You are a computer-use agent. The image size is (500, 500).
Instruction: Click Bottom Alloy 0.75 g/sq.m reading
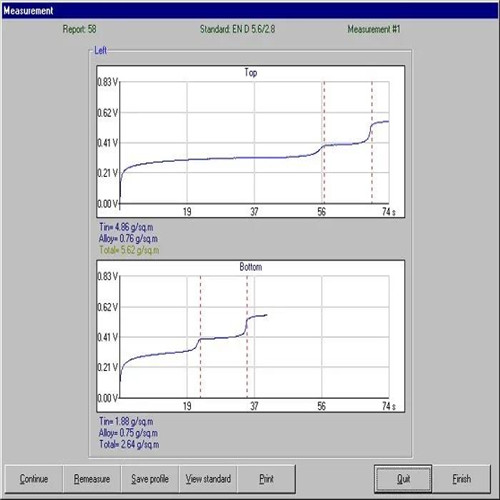click(x=128, y=433)
